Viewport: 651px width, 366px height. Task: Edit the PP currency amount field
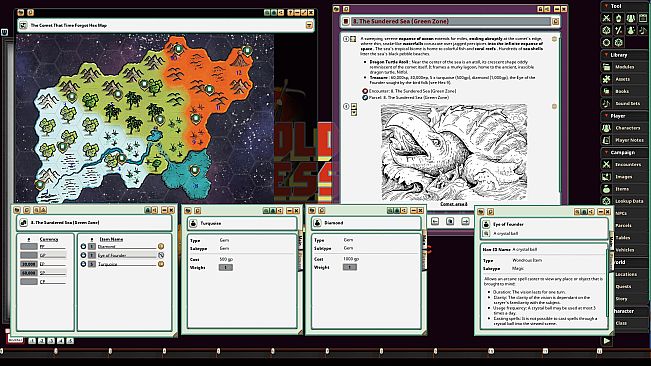point(29,246)
